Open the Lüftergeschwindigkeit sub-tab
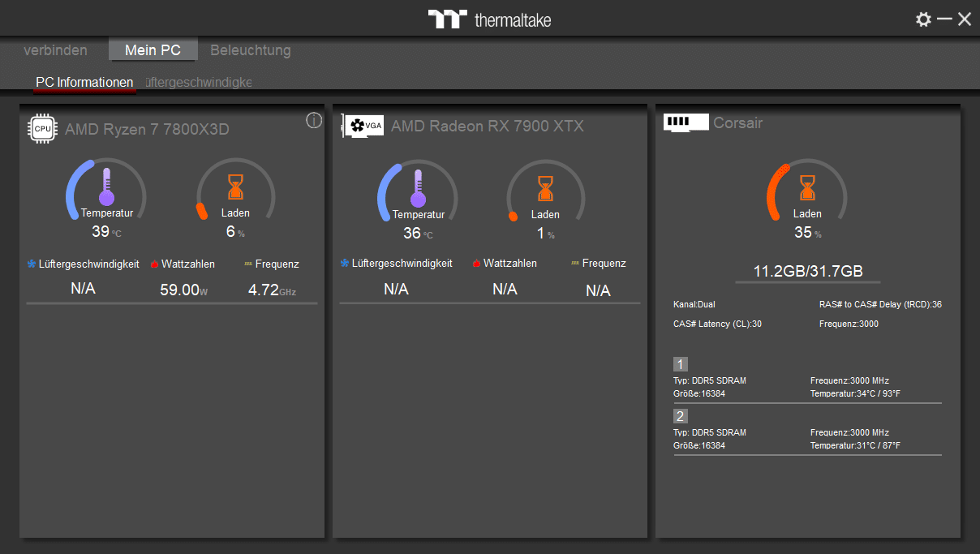Screen dimensions: 980x554 pyautogui.click(x=199, y=83)
